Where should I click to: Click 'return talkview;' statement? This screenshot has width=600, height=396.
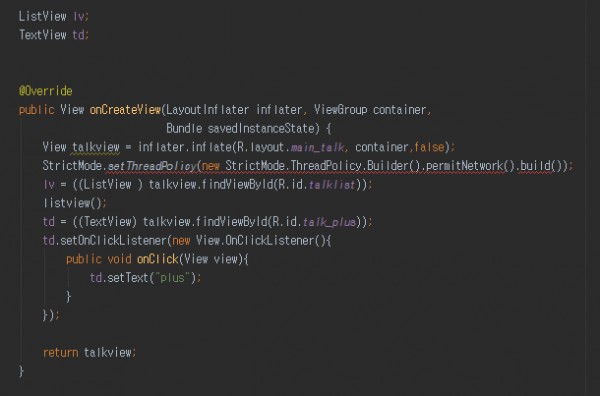point(90,353)
